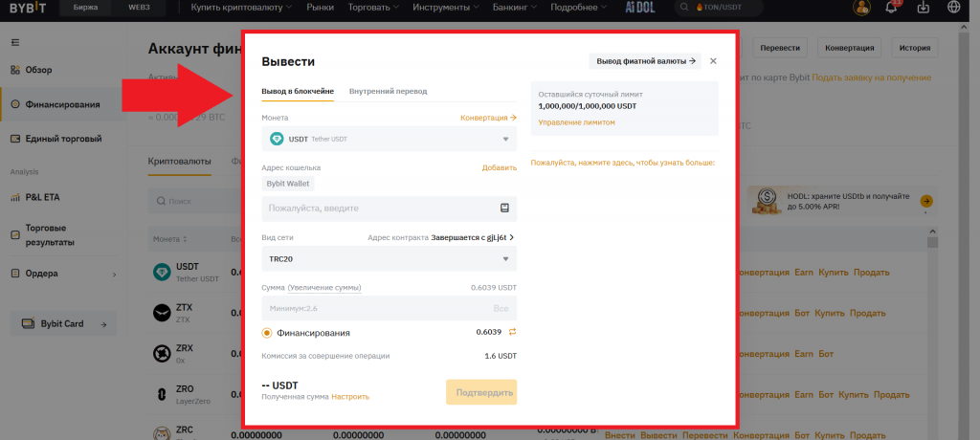Viewport: 980px width, 440px height.
Task: Focus the wallet address input field
Action: point(390,209)
